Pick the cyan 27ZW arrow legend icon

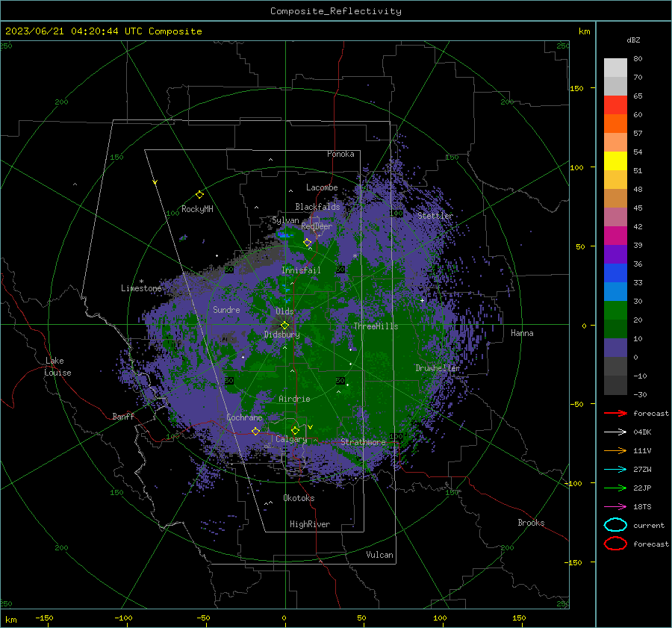[x=615, y=470]
